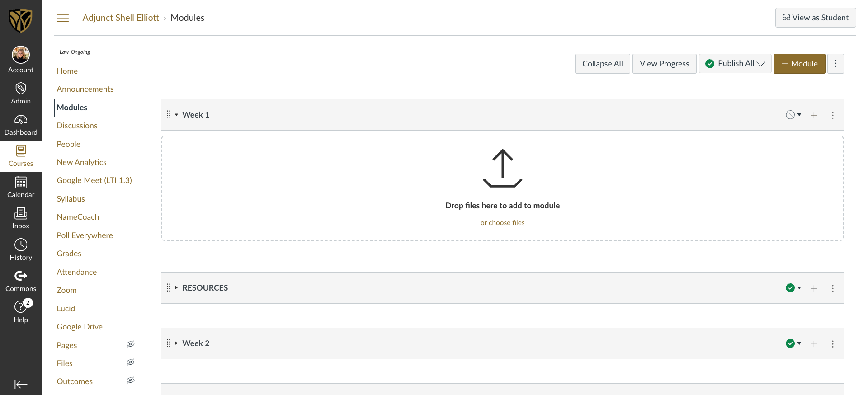Toggle Week 1 unpublished status

pyautogui.click(x=793, y=115)
